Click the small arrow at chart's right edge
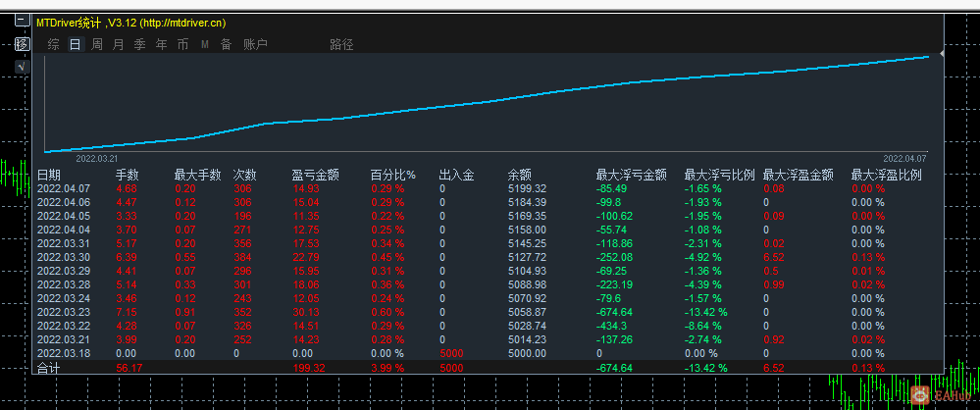The width and height of the screenshot is (980, 410). [x=942, y=54]
